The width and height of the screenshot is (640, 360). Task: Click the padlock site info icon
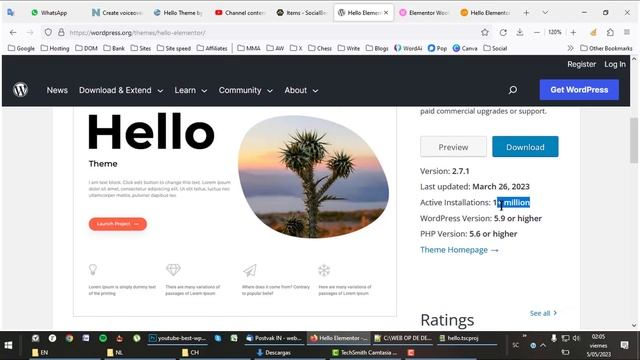click(61, 32)
